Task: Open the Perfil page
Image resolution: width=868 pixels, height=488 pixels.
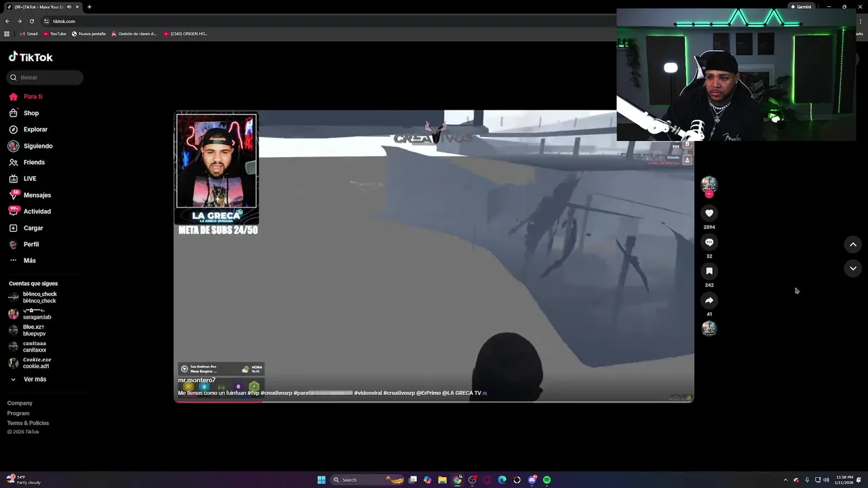Action: click(x=24, y=245)
